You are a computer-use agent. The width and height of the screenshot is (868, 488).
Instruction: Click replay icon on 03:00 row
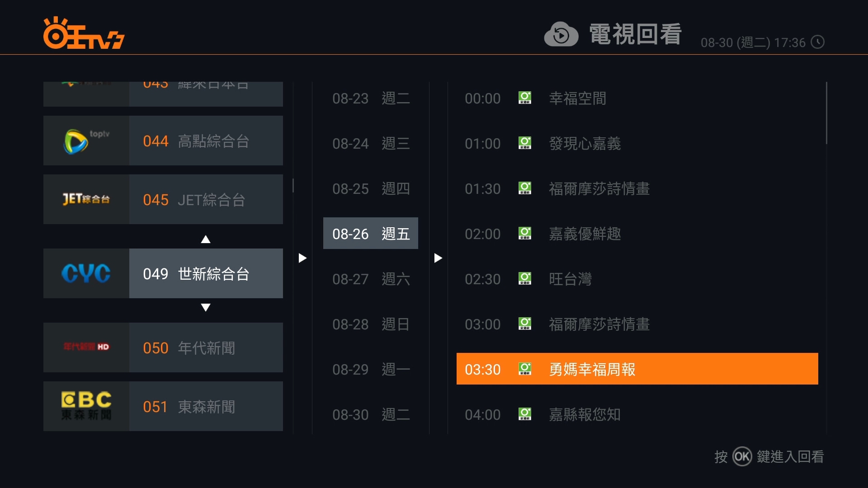(x=525, y=324)
